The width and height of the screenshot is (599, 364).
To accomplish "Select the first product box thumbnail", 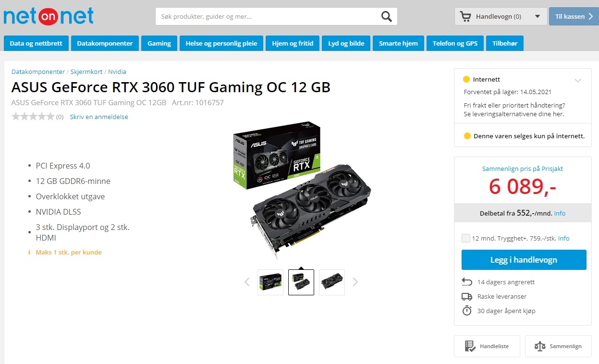I will tap(270, 282).
